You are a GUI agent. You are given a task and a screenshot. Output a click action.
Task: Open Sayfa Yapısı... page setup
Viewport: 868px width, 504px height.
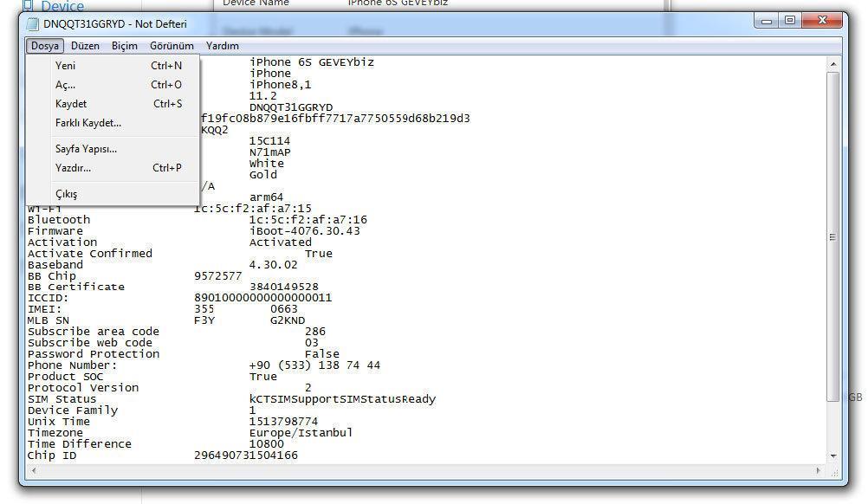113,149
